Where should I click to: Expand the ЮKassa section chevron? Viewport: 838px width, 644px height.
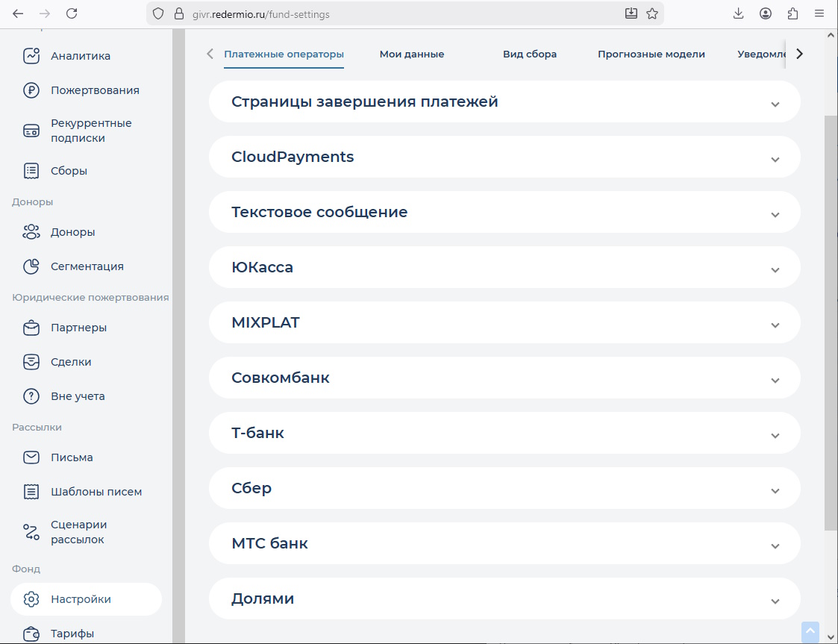point(775,270)
